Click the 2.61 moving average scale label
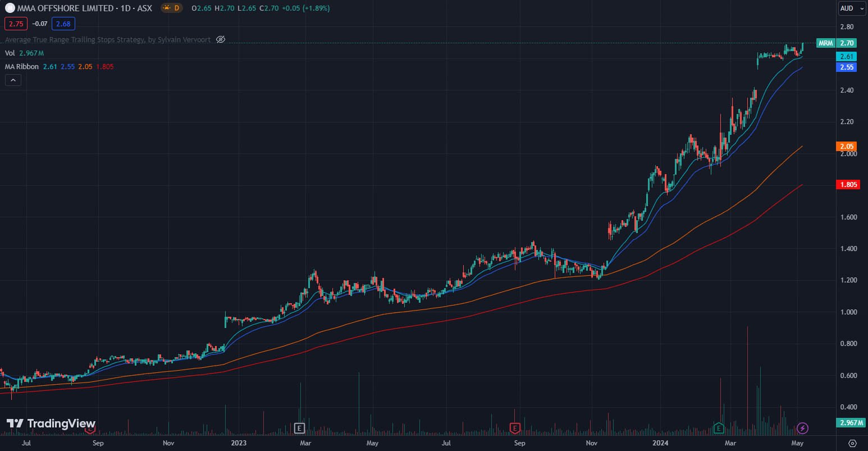Image resolution: width=868 pixels, height=451 pixels. tap(847, 57)
